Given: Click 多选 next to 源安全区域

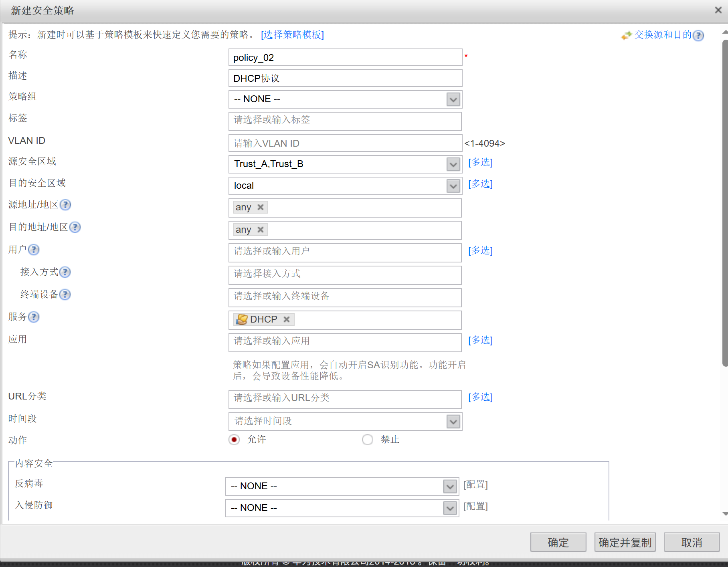Looking at the screenshot, I should click(x=481, y=162).
